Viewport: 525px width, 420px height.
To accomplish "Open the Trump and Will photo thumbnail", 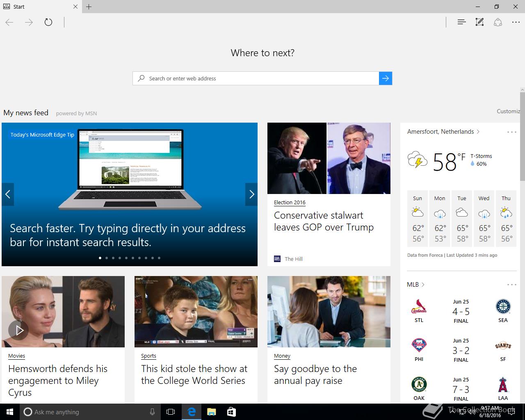I will coord(329,158).
